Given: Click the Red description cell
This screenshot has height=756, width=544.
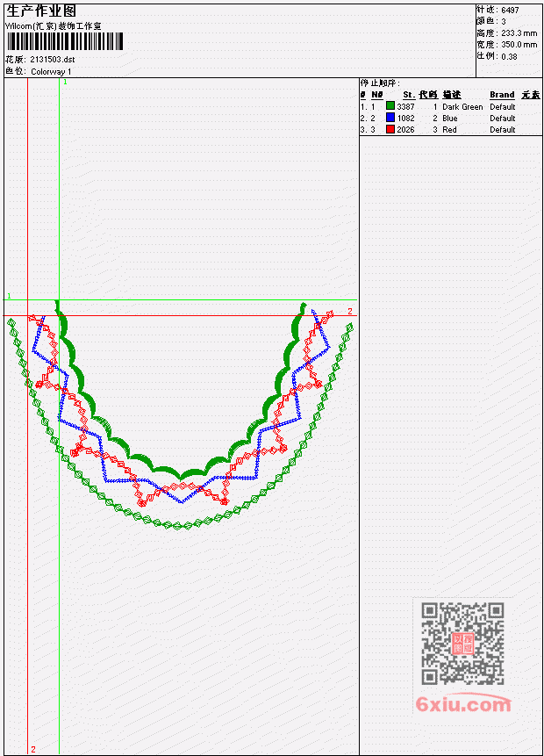Looking at the screenshot, I should click(449, 130).
